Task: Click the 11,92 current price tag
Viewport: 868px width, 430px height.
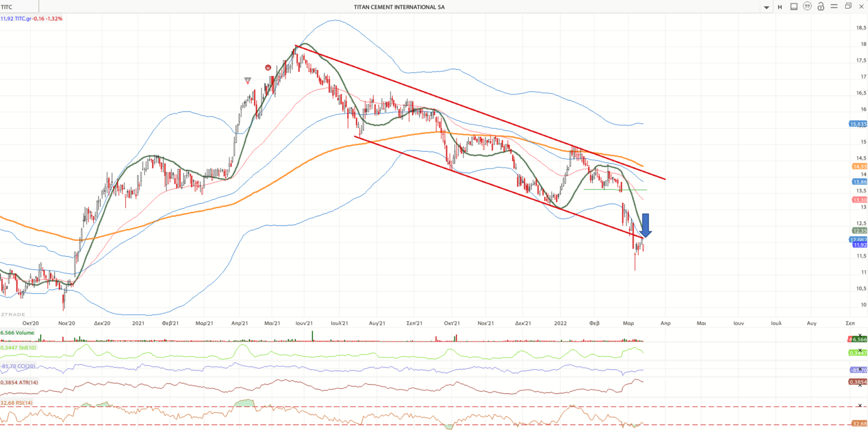Action: pyautogui.click(x=860, y=245)
